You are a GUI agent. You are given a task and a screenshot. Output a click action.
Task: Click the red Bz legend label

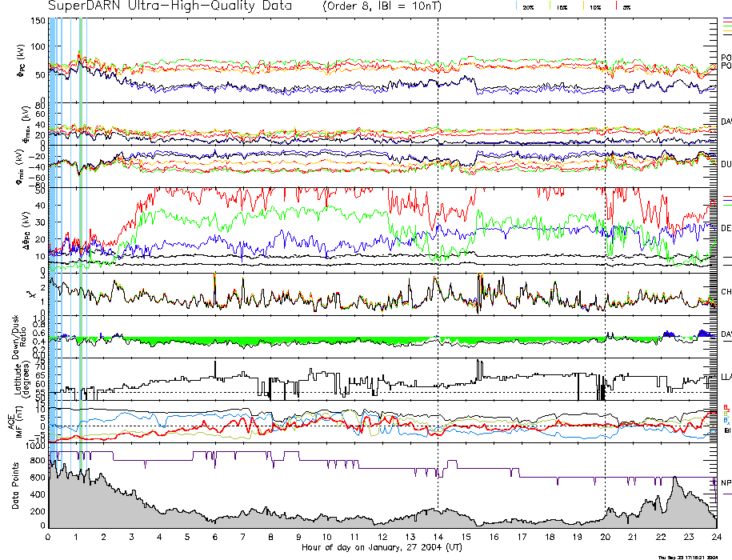pos(726,407)
